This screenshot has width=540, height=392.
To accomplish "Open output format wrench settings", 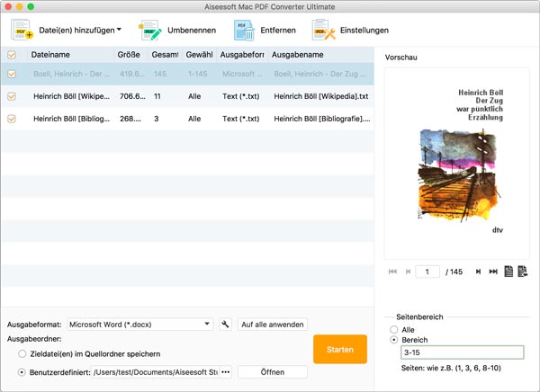I will (x=225, y=325).
